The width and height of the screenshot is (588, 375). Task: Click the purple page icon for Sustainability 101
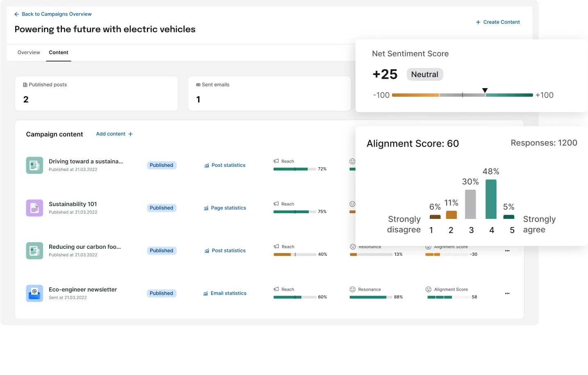pos(34,208)
